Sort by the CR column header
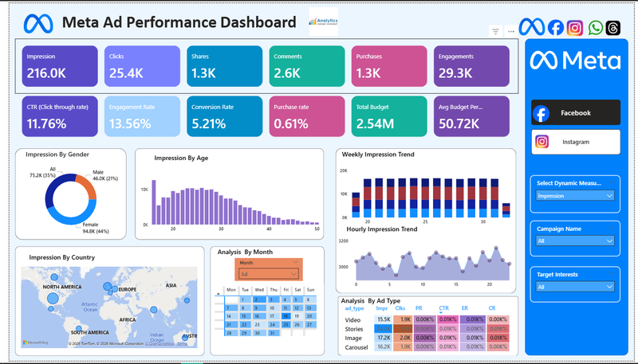Image resolution: width=638 pixels, height=364 pixels. click(492, 308)
